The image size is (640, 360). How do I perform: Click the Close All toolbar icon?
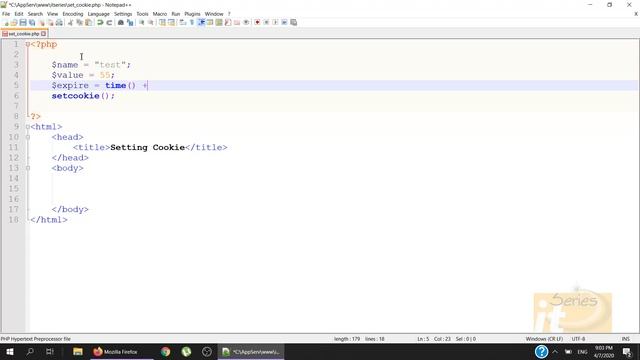(x=50, y=22)
